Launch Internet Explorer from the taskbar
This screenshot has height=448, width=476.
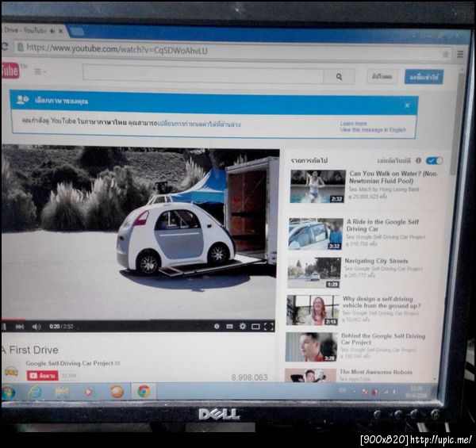coord(35,392)
